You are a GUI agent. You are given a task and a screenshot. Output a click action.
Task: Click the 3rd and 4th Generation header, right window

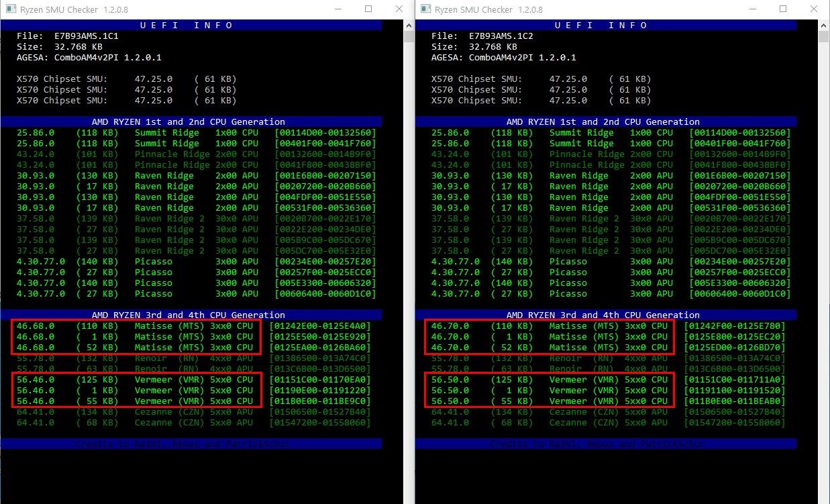(x=606, y=315)
